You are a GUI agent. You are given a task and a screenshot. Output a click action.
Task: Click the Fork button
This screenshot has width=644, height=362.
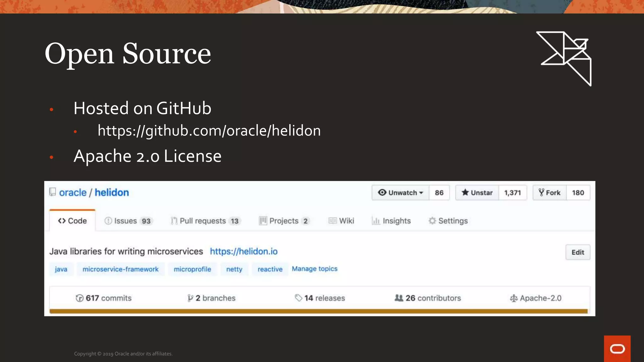[550, 193]
